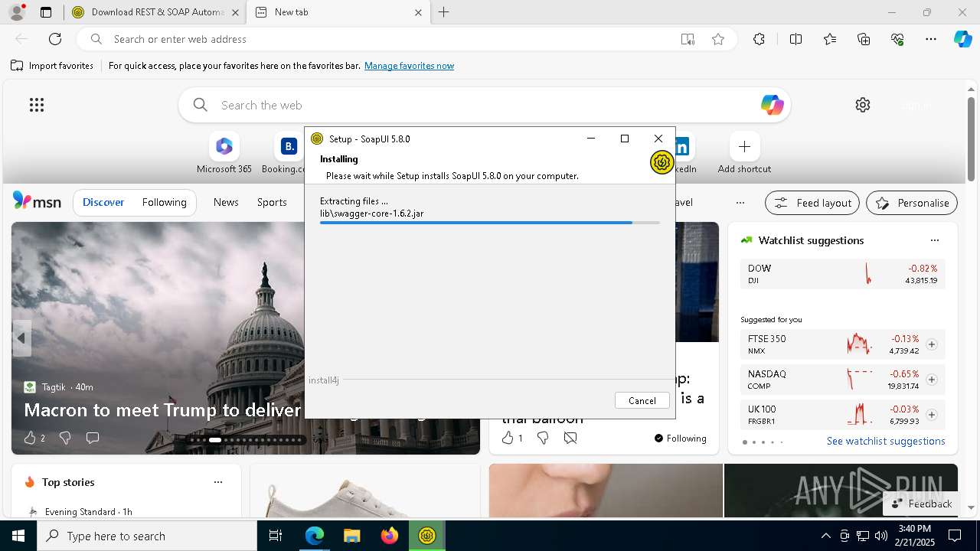Open the Sports category
The image size is (980, 551).
point(272,202)
